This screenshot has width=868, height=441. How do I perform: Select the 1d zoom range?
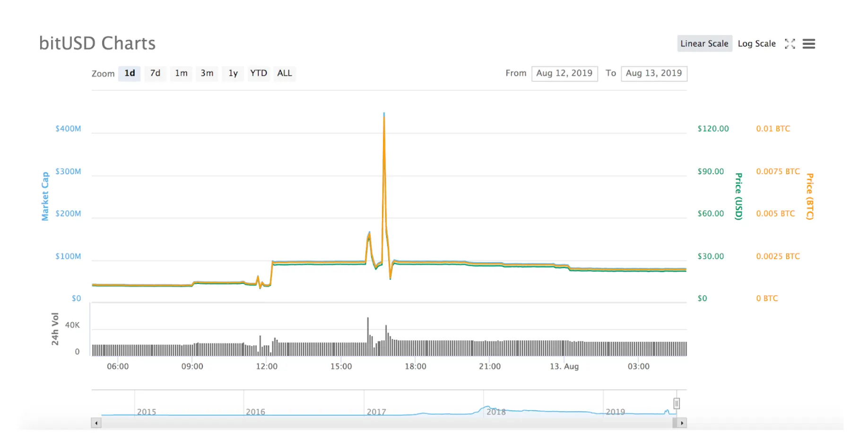point(130,73)
